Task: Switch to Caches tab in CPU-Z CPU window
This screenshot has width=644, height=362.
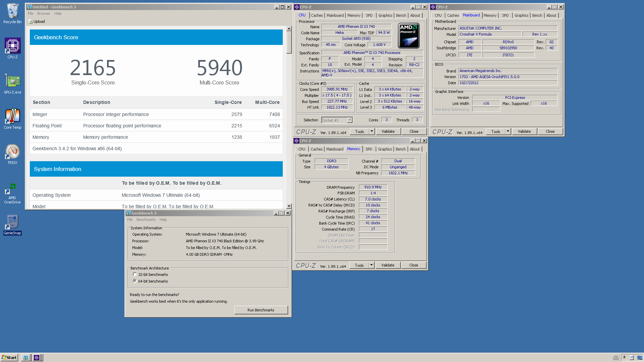Action: pyautogui.click(x=317, y=15)
